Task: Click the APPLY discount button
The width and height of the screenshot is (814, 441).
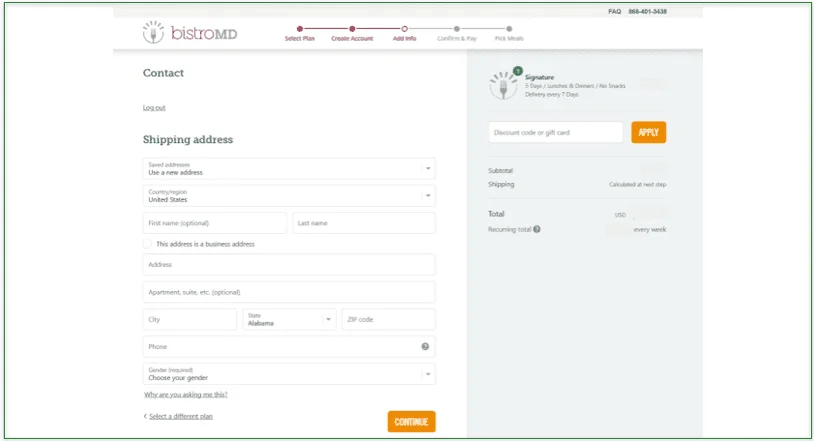Action: click(648, 132)
